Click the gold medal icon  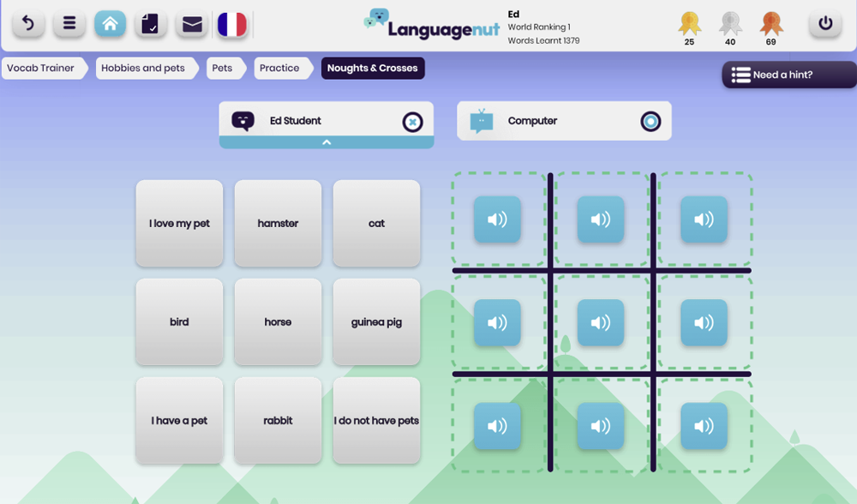click(x=689, y=23)
